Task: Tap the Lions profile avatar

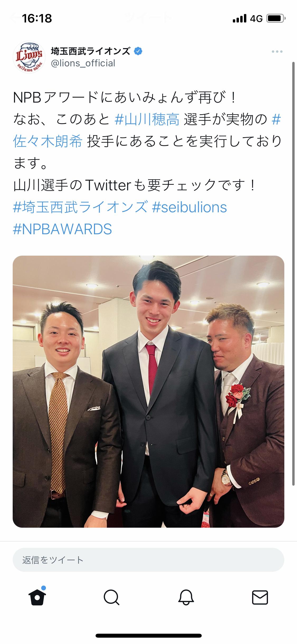Action: [29, 57]
